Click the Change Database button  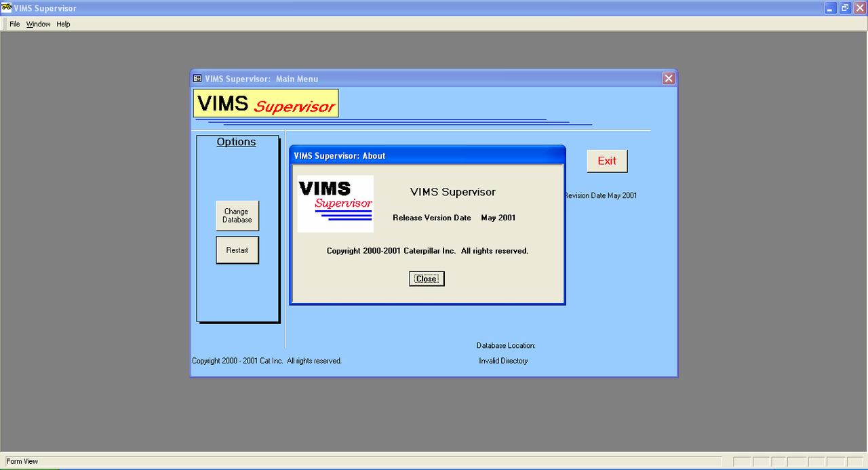pyautogui.click(x=237, y=216)
